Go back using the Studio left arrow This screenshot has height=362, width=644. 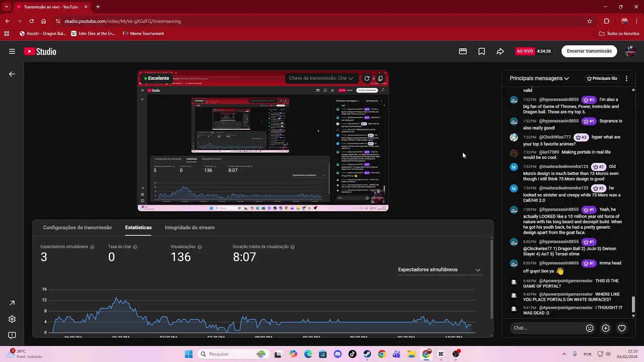[12, 74]
